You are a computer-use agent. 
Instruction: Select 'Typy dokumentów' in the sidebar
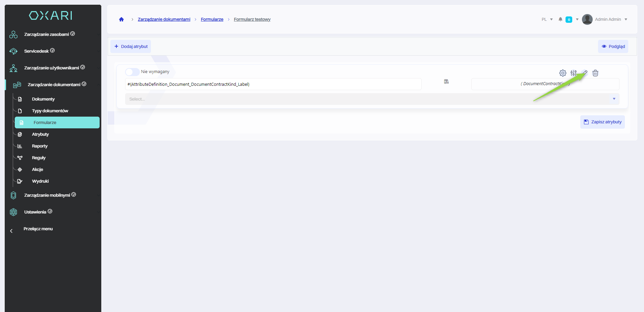(50, 111)
